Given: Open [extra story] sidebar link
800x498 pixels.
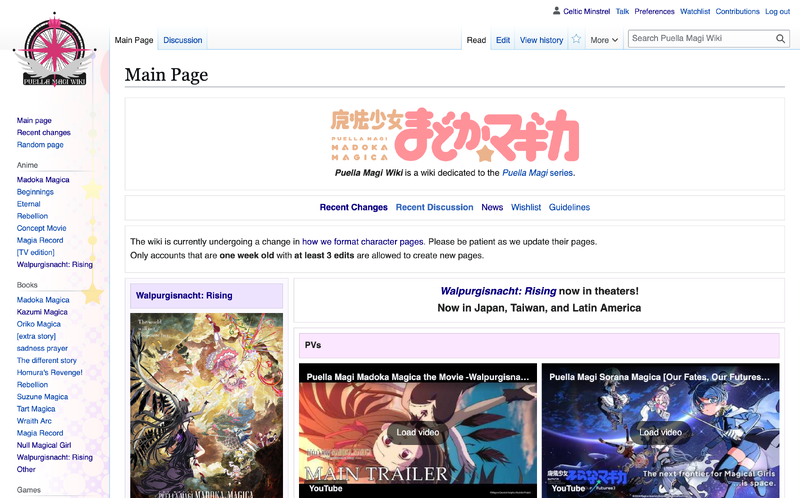Looking at the screenshot, I should coord(36,336).
